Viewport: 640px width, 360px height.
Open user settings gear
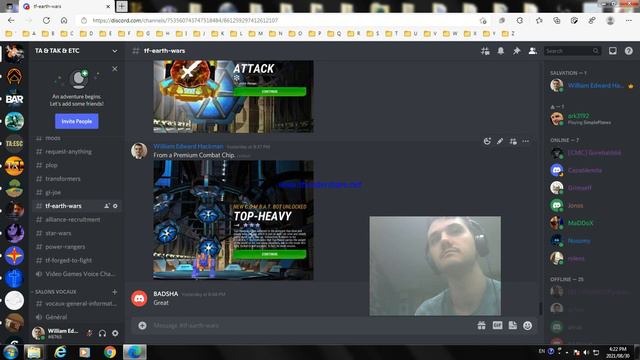coord(116,333)
